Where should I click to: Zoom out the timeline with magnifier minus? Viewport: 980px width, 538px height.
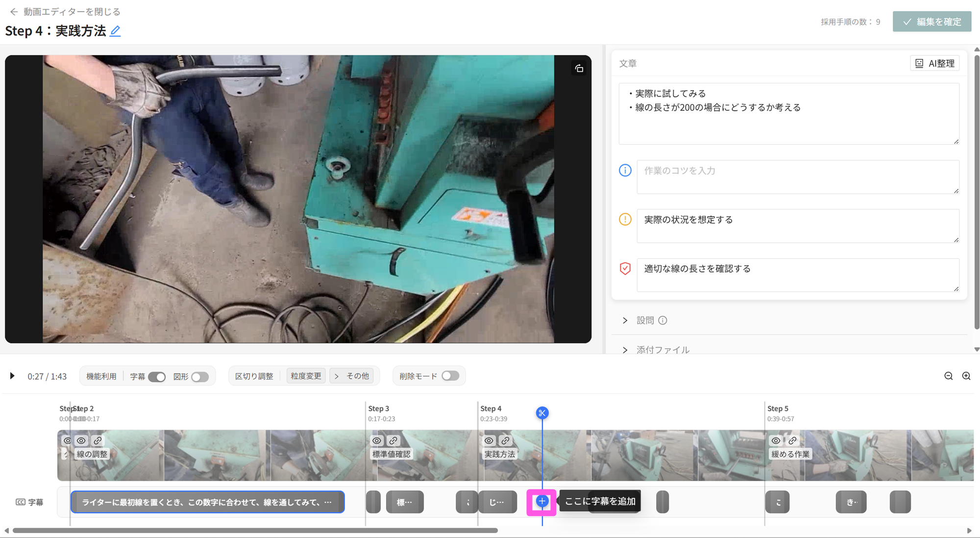coord(949,376)
